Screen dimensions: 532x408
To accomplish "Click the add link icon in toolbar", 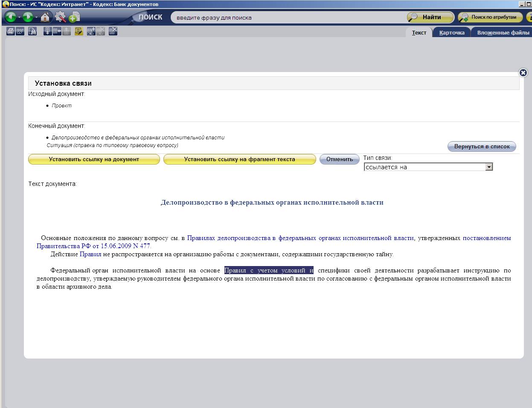I will [91, 31].
